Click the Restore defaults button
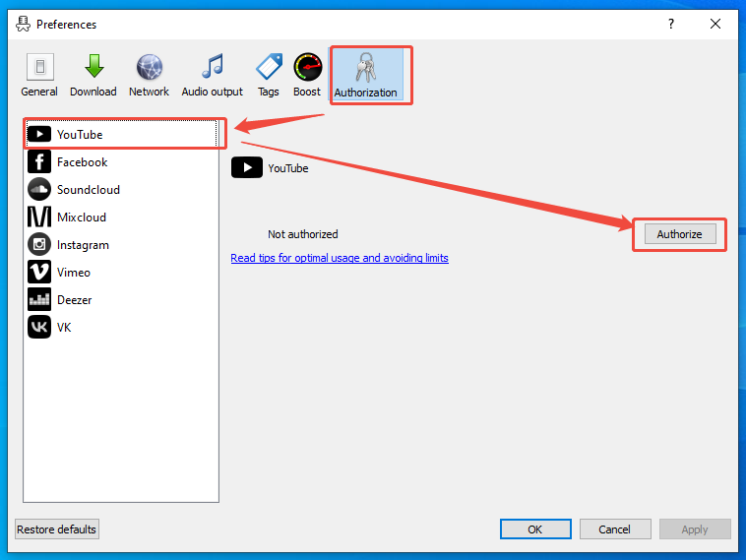Image resolution: width=746 pixels, height=560 pixels. click(57, 529)
